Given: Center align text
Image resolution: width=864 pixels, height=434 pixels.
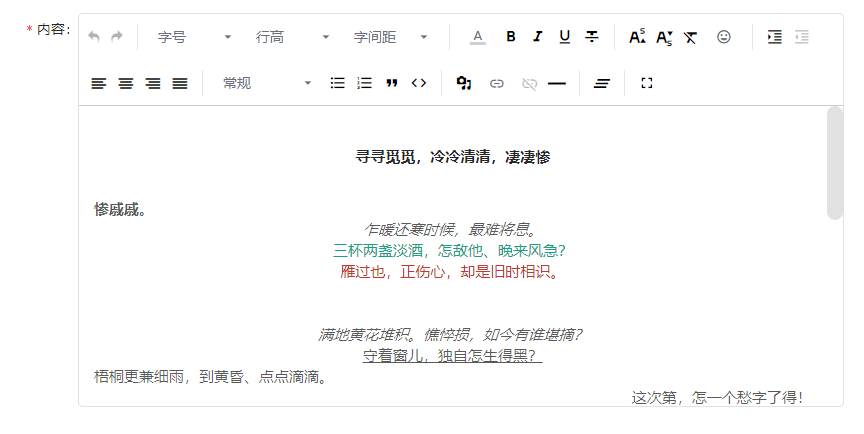Looking at the screenshot, I should (126, 83).
